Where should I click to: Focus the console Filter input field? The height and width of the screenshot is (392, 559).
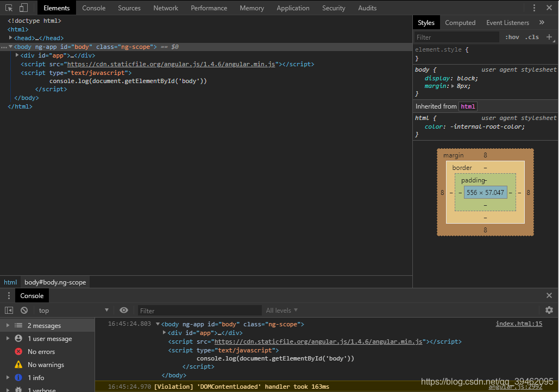pyautogui.click(x=200, y=311)
